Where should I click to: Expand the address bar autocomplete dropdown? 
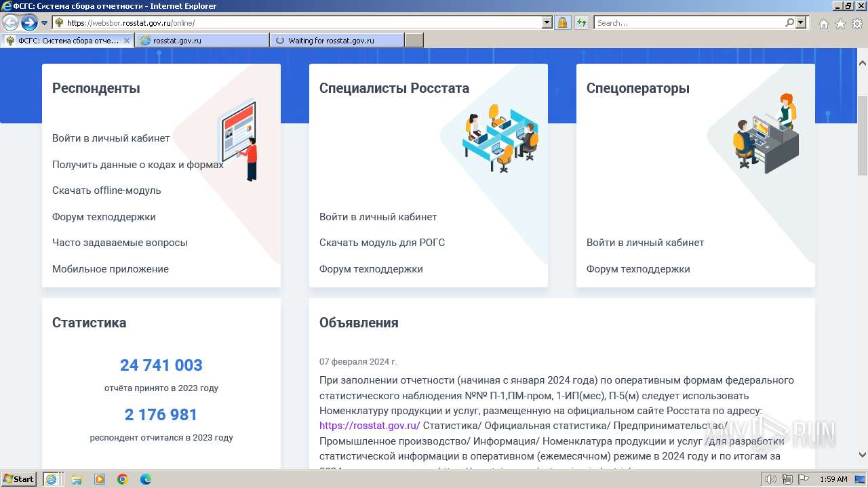click(x=547, y=23)
